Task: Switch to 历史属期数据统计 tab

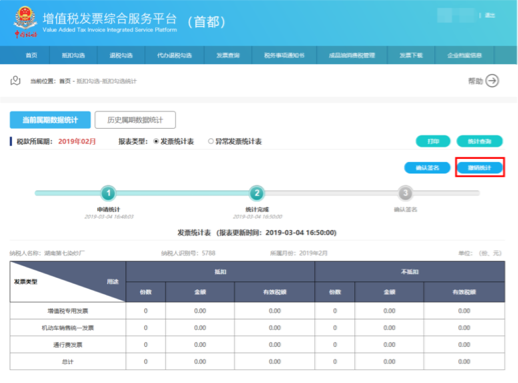Action: click(x=135, y=120)
